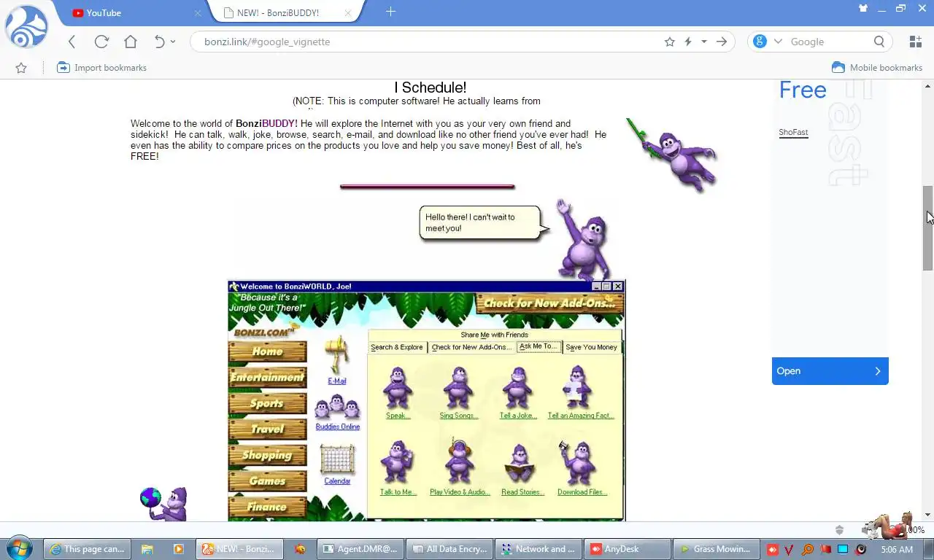Click the Games wooden sign button
The width and height of the screenshot is (934, 560).
click(268, 481)
